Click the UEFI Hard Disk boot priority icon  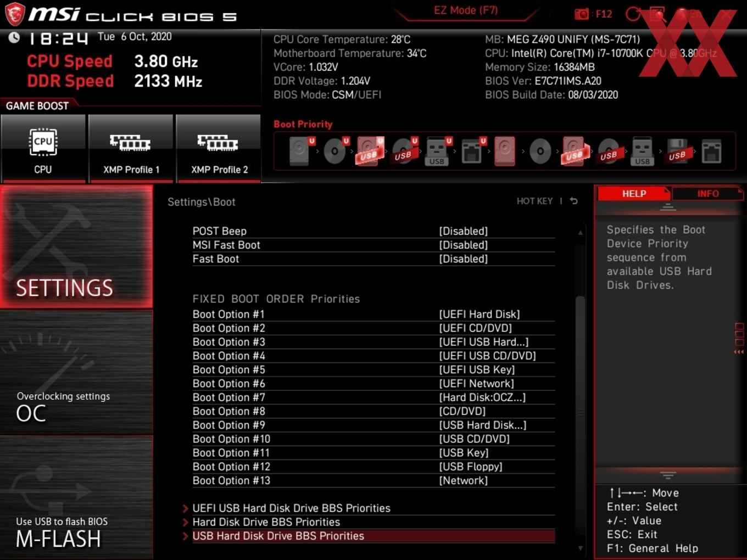click(300, 151)
